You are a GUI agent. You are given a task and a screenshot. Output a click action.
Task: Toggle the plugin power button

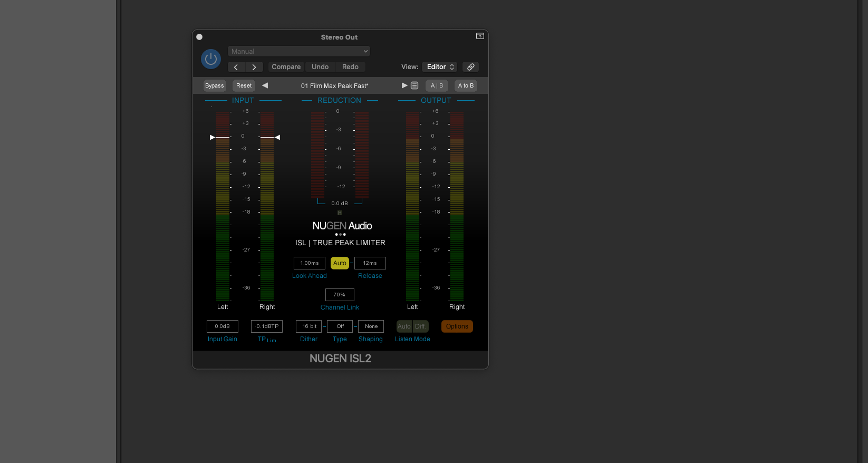click(211, 59)
